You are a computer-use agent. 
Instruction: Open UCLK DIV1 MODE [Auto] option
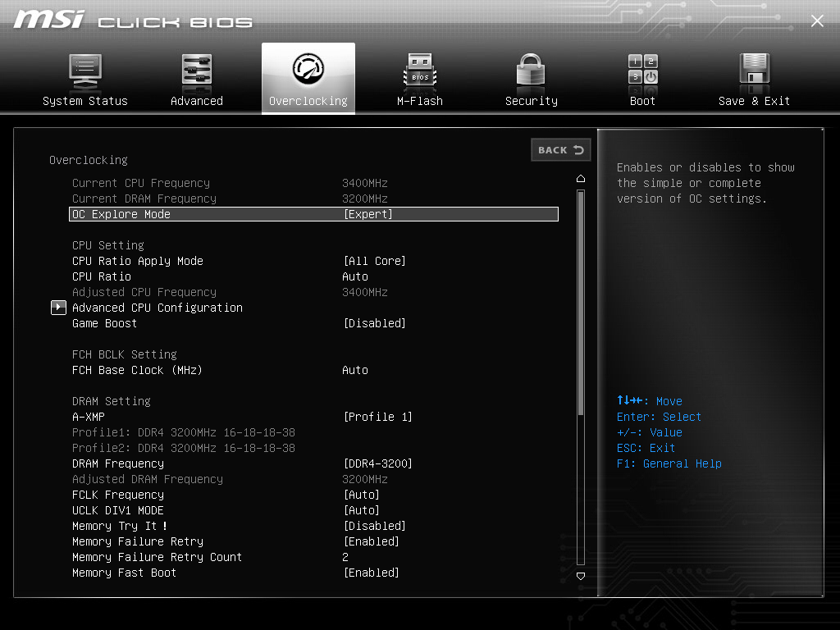(362, 510)
